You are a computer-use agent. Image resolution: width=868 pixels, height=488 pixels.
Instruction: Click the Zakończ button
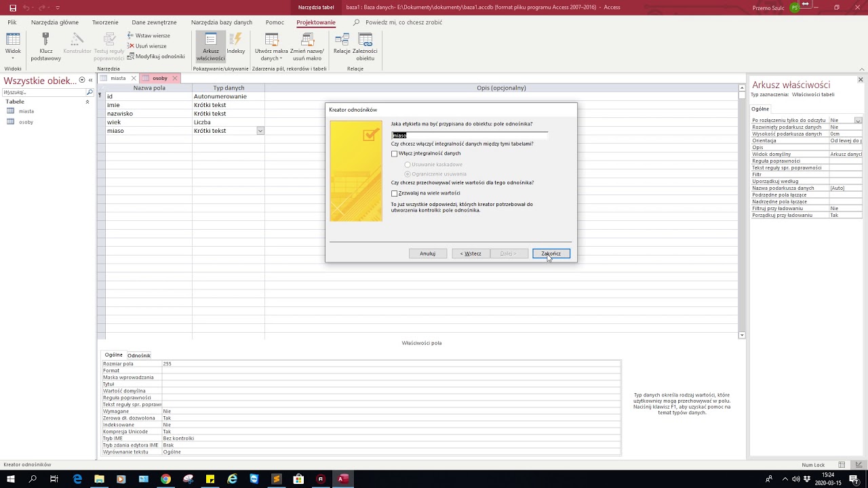pos(551,253)
